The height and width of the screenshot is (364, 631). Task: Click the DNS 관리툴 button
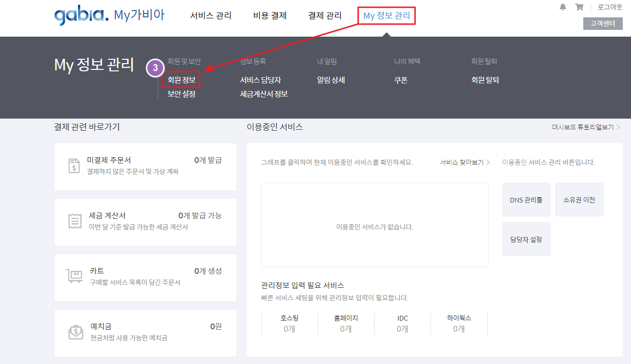[526, 200]
